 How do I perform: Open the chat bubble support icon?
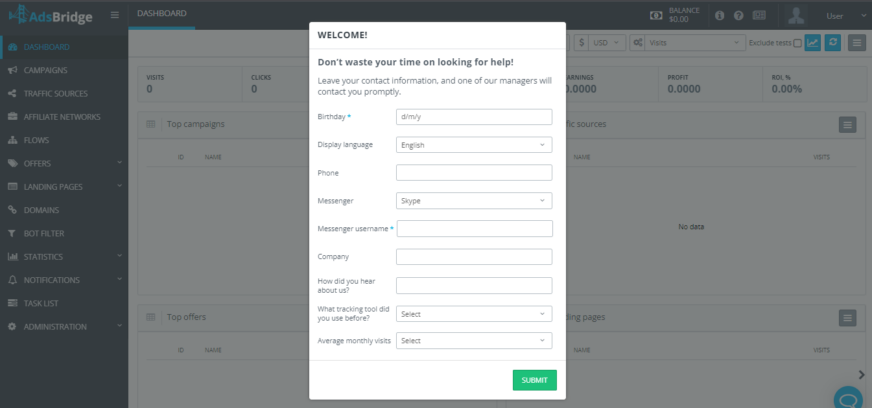[848, 399]
